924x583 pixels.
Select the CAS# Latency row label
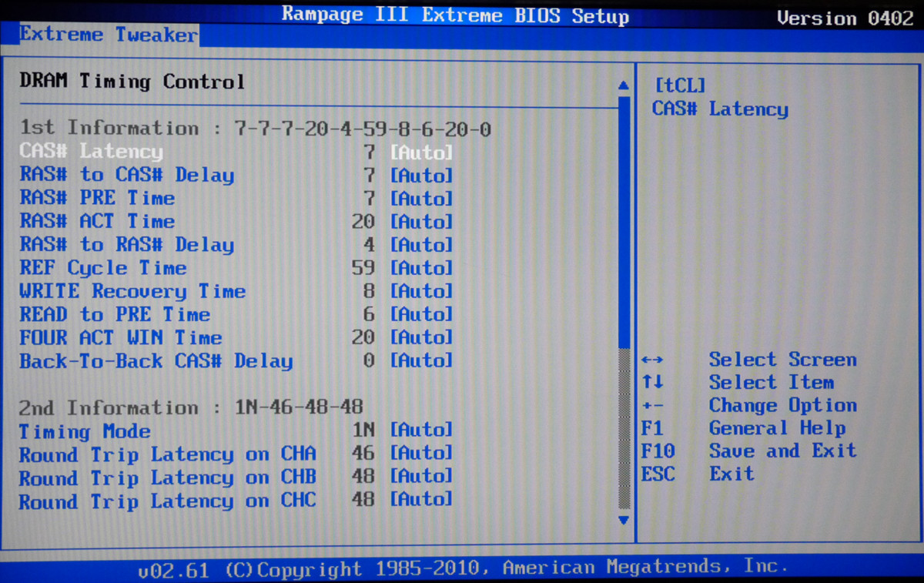click(92, 152)
